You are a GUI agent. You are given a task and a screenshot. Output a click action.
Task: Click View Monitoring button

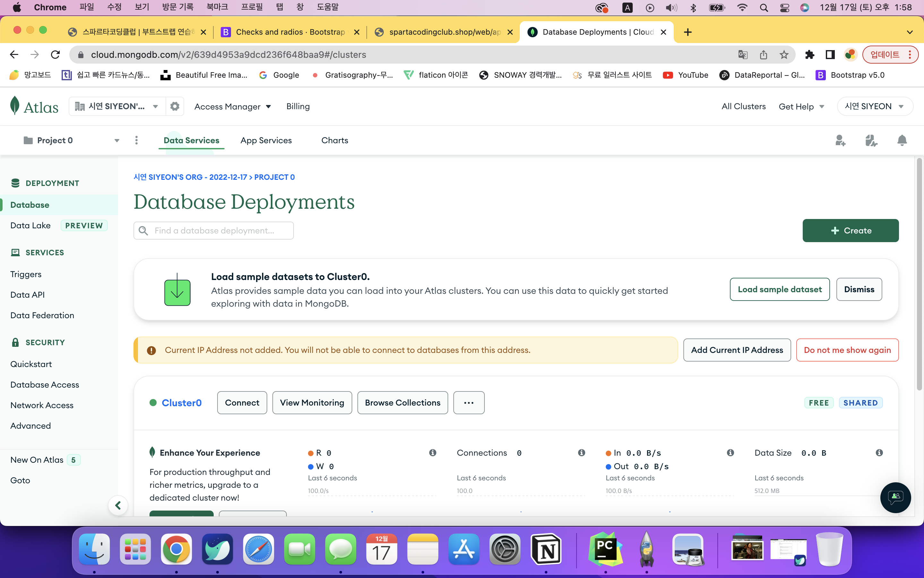pyautogui.click(x=312, y=403)
